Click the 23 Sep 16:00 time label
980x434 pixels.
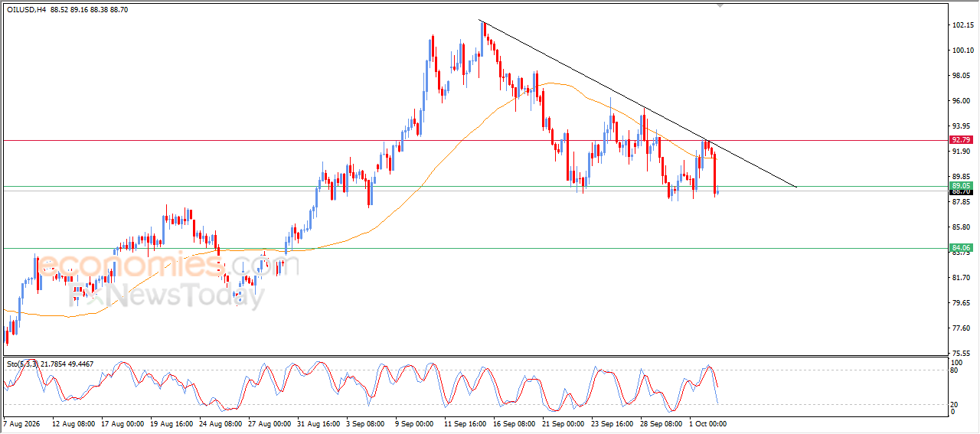tap(612, 423)
